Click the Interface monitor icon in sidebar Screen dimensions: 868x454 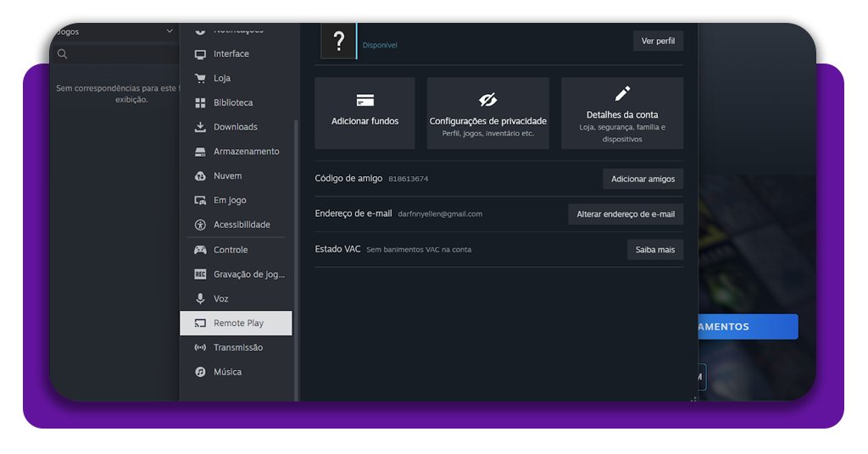point(200,54)
